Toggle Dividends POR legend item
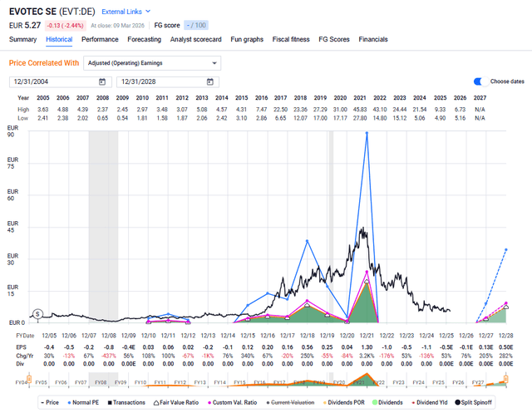 click(x=343, y=402)
